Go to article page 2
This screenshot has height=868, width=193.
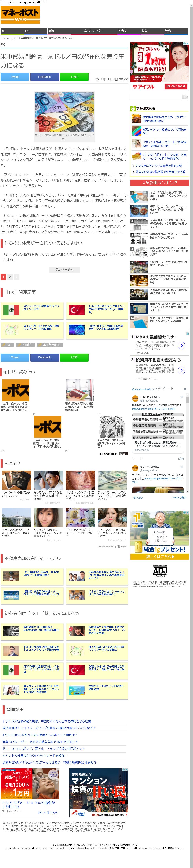tap(10, 277)
